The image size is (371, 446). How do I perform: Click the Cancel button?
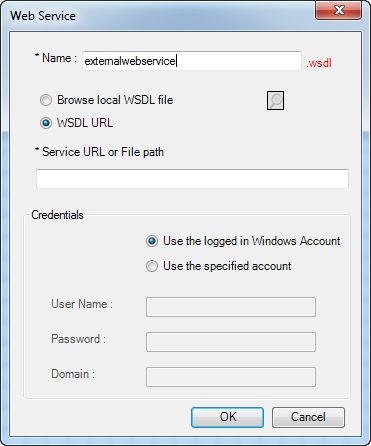pyautogui.click(x=308, y=417)
